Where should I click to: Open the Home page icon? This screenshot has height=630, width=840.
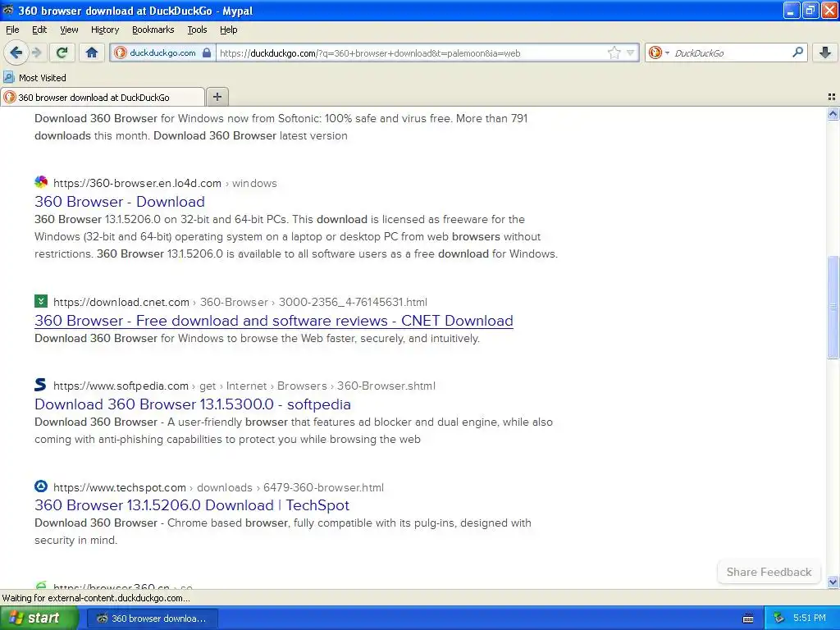92,52
